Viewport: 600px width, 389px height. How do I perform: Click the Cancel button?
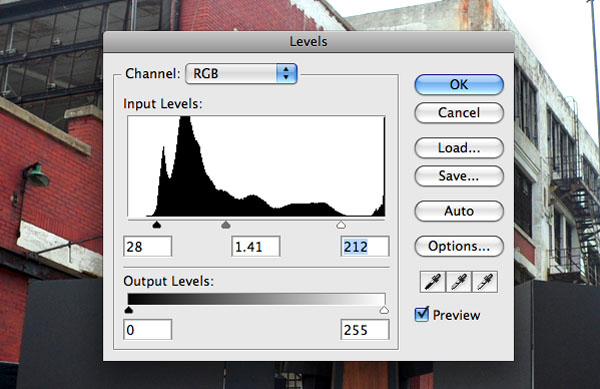point(459,113)
